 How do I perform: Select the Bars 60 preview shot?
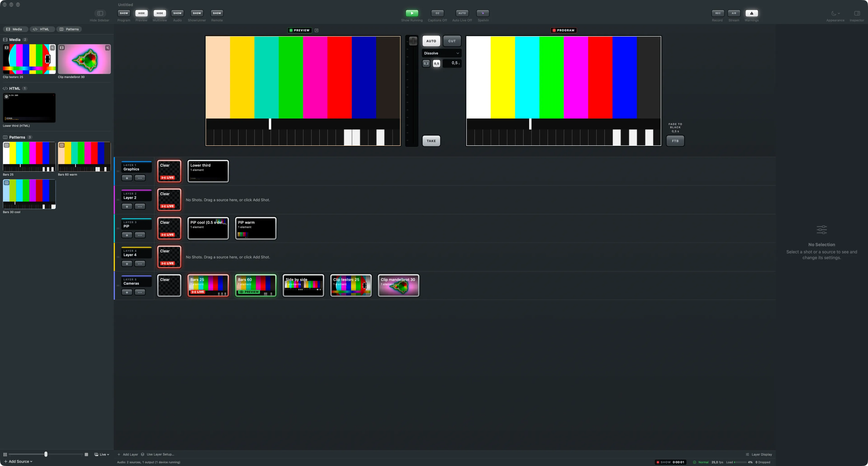click(256, 286)
